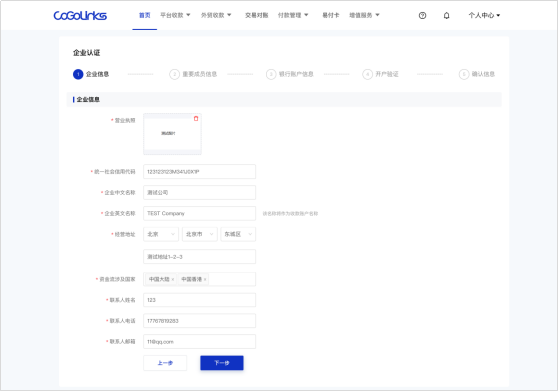The width and height of the screenshot is (559, 392).
Task: Click the 企业认证 page title
Action: (x=86, y=53)
